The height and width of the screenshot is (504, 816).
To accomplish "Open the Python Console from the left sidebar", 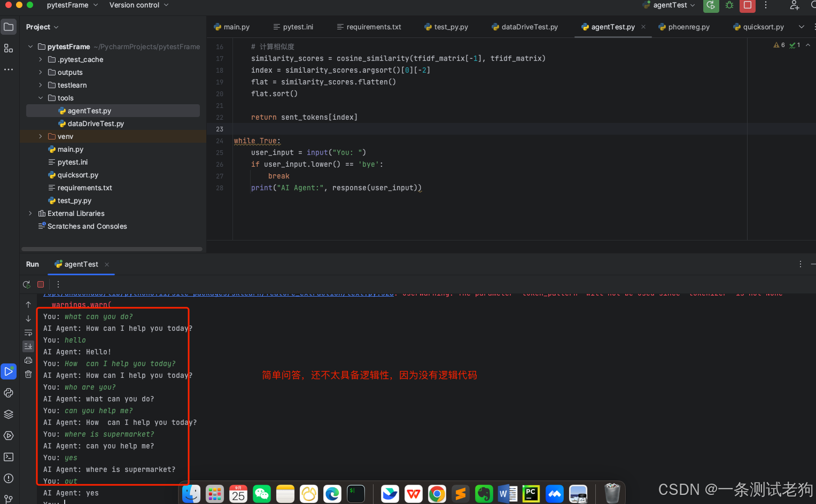I will coord(9,393).
